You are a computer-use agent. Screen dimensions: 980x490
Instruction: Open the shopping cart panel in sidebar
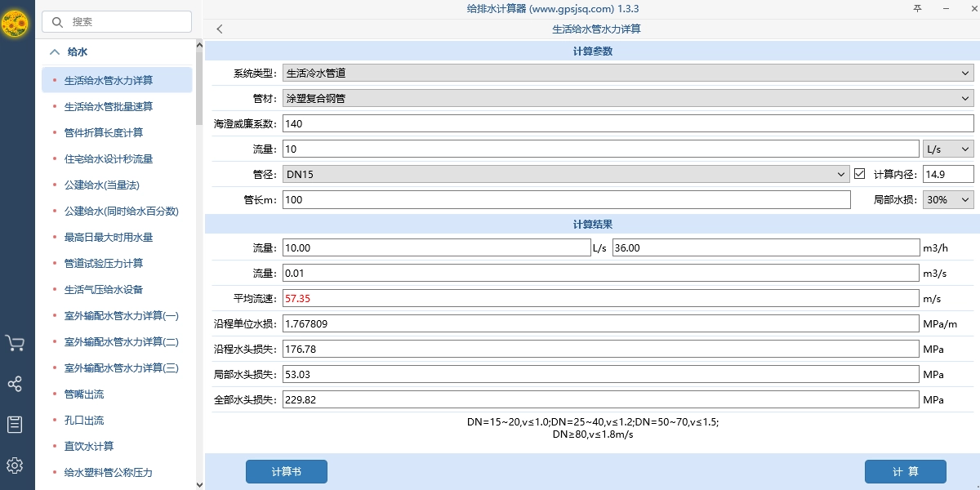click(x=15, y=343)
